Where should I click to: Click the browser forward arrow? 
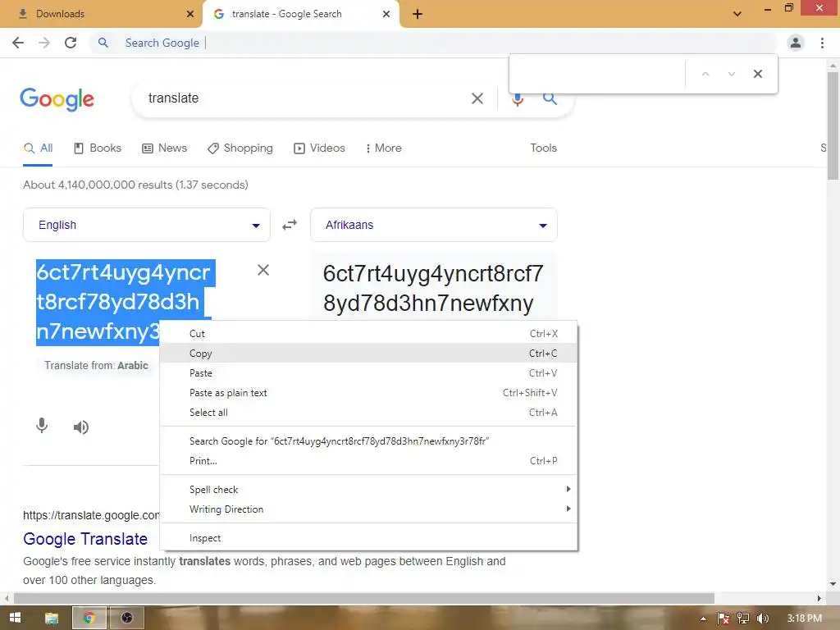point(44,43)
